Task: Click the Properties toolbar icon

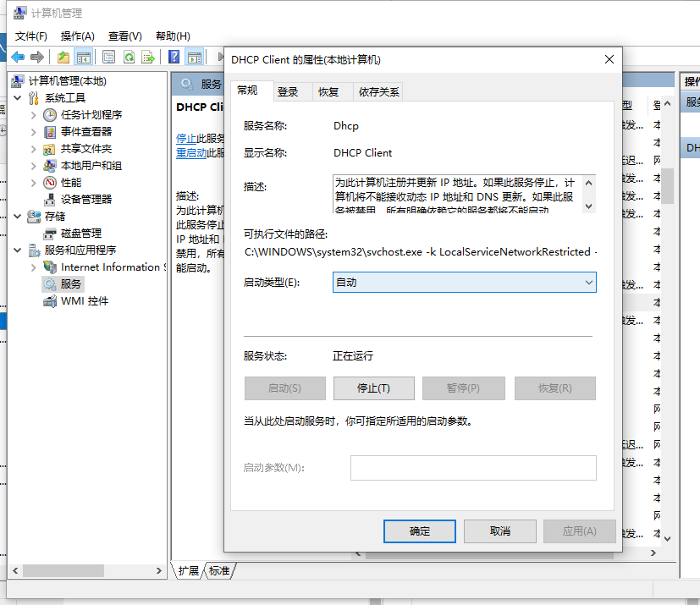Action: pos(108,57)
